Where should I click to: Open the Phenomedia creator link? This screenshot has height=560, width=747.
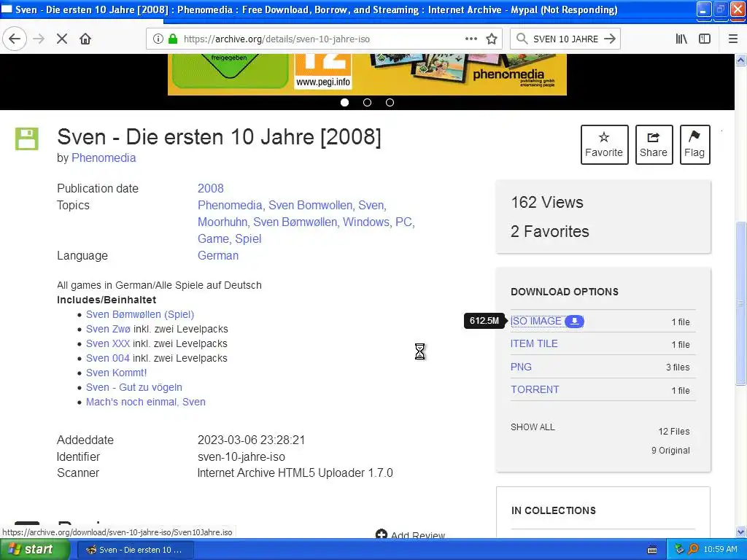(104, 157)
